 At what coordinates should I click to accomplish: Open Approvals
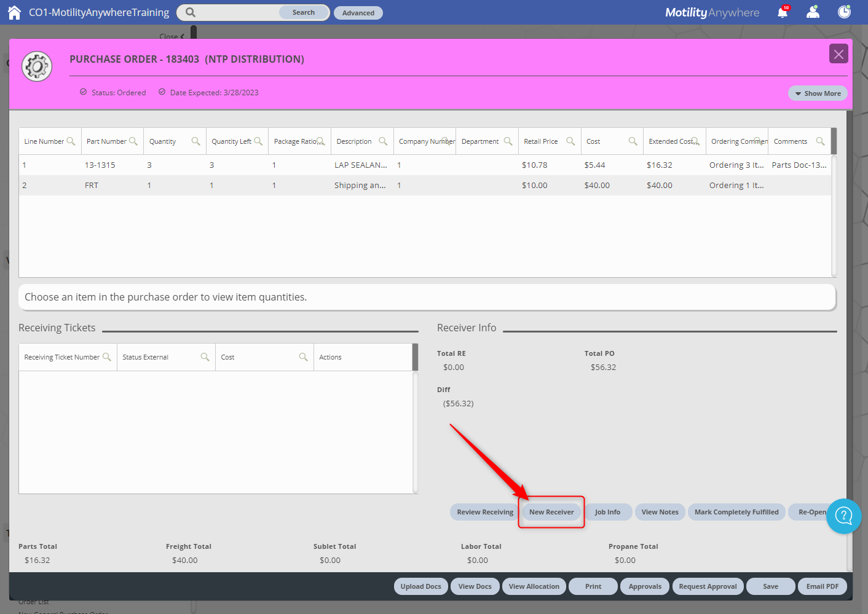click(x=645, y=586)
